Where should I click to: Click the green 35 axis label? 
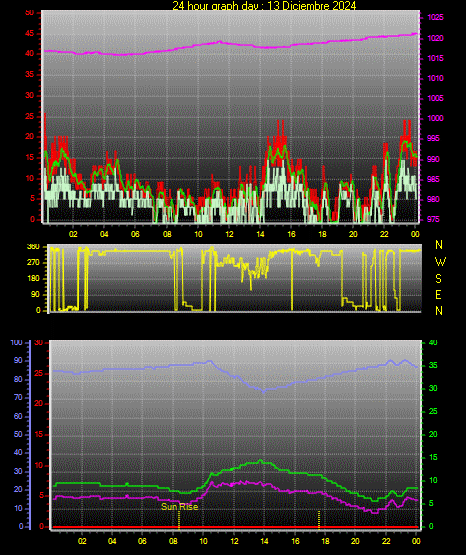click(433, 365)
